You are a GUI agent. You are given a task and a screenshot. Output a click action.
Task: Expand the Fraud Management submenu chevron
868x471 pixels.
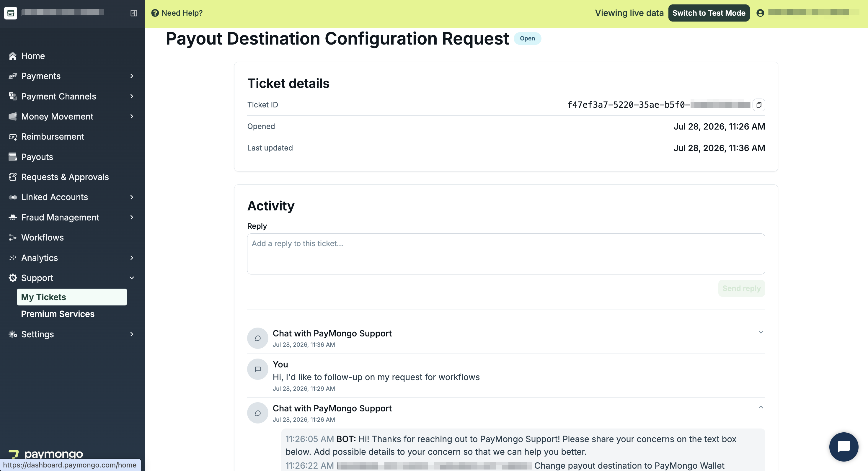[x=132, y=217]
